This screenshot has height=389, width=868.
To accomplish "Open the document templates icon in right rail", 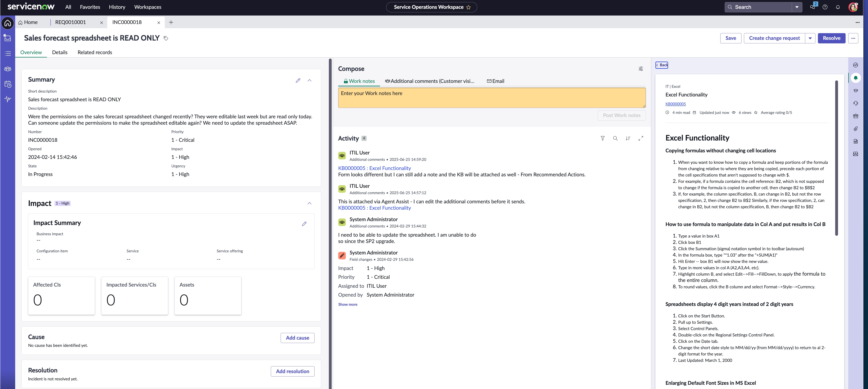I will tap(855, 141).
